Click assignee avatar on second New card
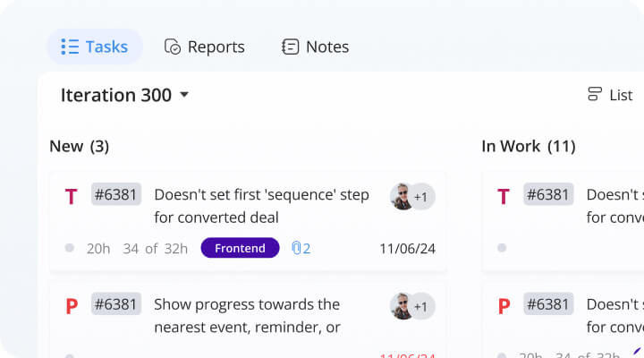 click(403, 306)
